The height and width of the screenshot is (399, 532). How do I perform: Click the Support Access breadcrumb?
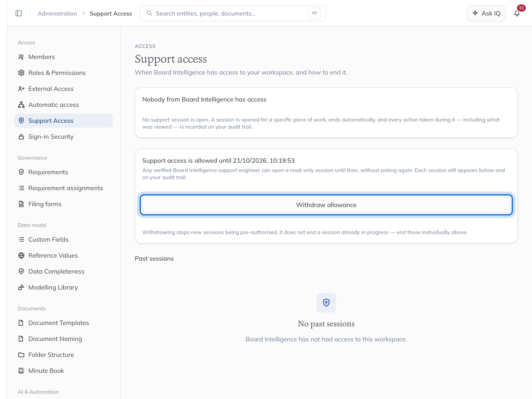click(x=111, y=14)
